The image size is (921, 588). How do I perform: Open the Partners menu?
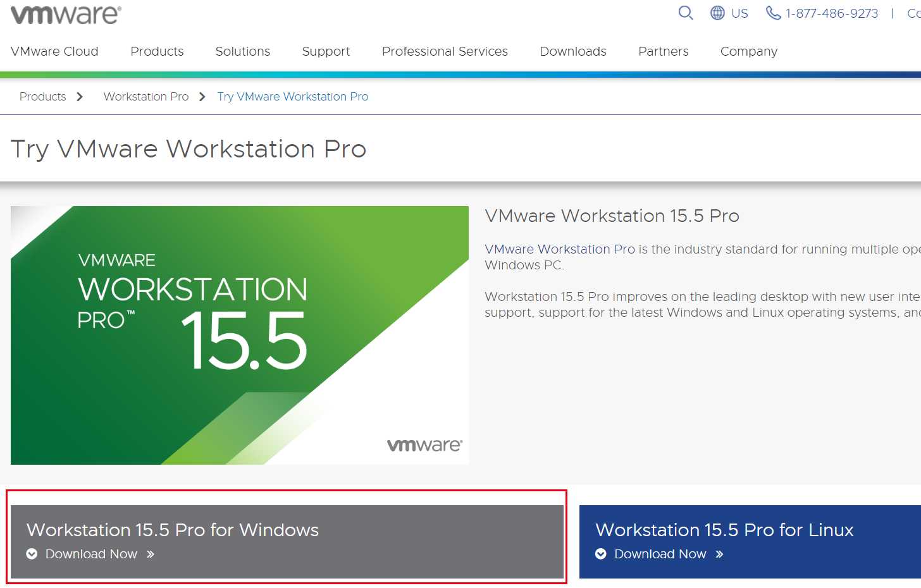(663, 51)
